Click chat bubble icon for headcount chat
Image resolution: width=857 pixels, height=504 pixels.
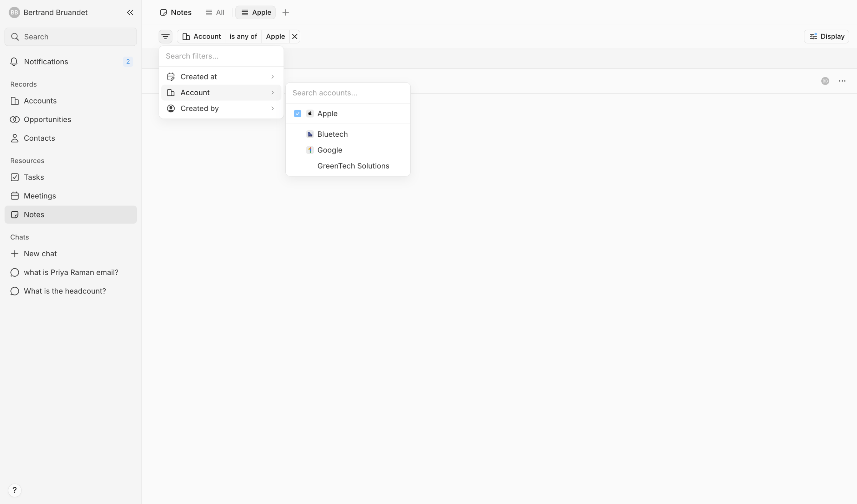tap(15, 291)
